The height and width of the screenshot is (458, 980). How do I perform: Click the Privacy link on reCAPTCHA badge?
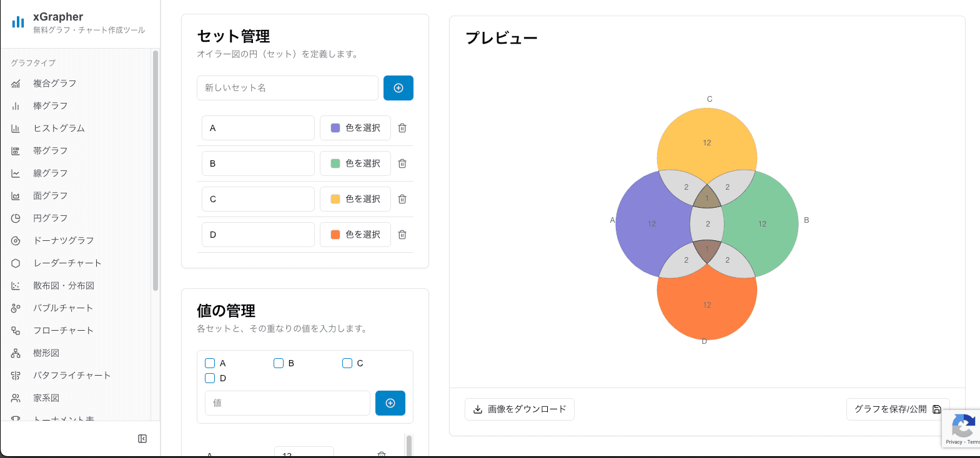click(954, 442)
